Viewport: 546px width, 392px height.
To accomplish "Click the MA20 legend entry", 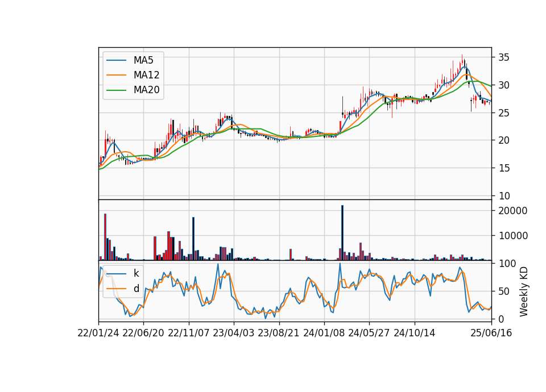I will click(133, 90).
